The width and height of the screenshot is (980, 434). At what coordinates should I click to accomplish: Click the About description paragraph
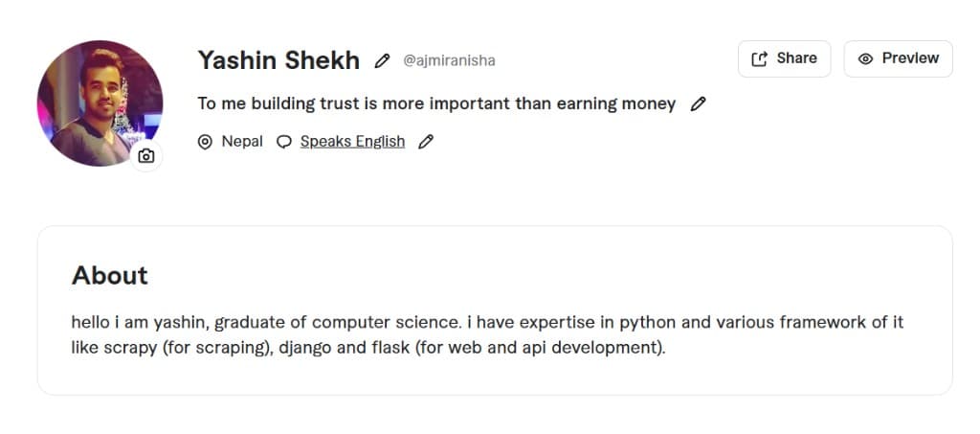coord(487,335)
